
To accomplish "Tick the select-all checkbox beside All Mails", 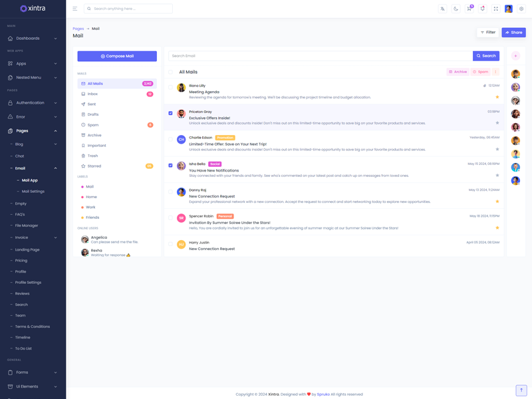I will [170, 72].
